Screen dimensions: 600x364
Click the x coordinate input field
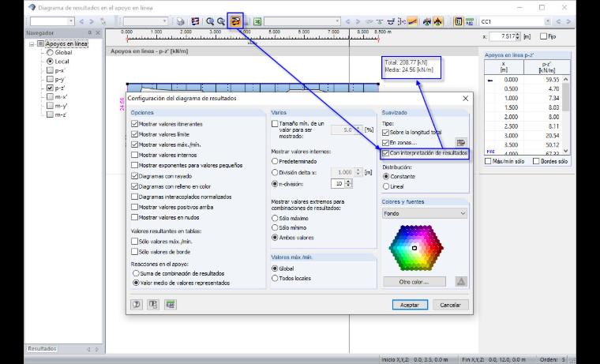[502, 36]
